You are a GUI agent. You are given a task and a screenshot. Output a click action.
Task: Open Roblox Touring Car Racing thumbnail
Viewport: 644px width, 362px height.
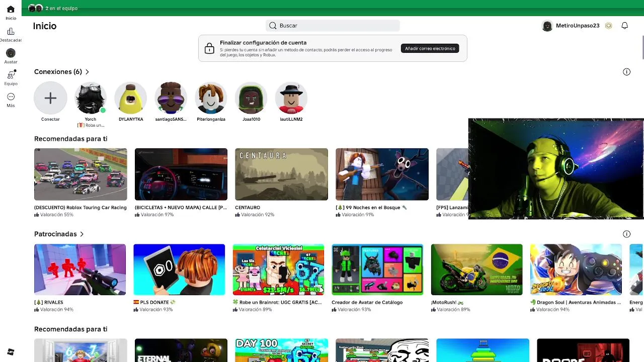(80, 174)
